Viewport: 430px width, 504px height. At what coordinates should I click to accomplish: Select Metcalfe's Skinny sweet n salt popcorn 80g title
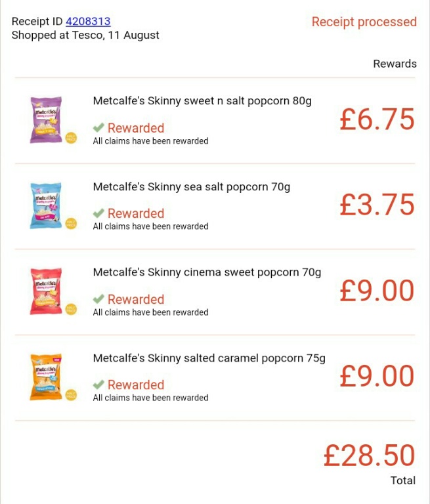coord(202,101)
